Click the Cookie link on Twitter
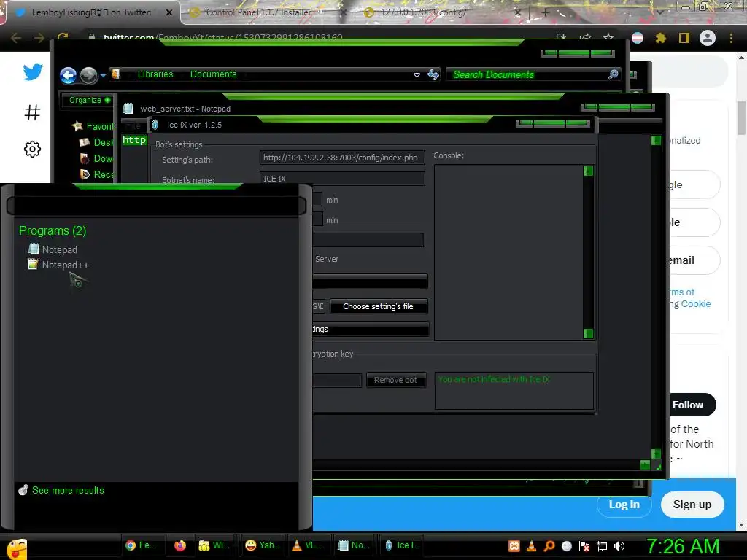The width and height of the screenshot is (747, 560). tap(695, 304)
